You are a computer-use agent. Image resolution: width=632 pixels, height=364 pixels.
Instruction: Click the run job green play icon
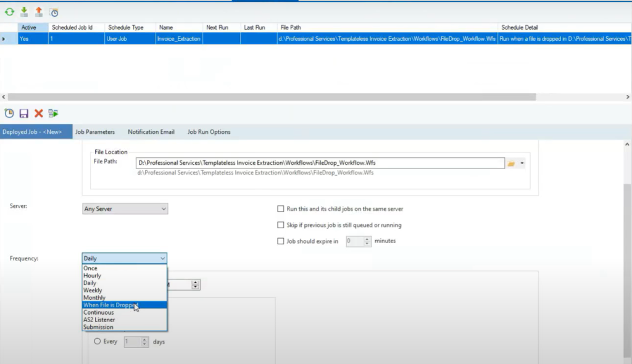54,113
